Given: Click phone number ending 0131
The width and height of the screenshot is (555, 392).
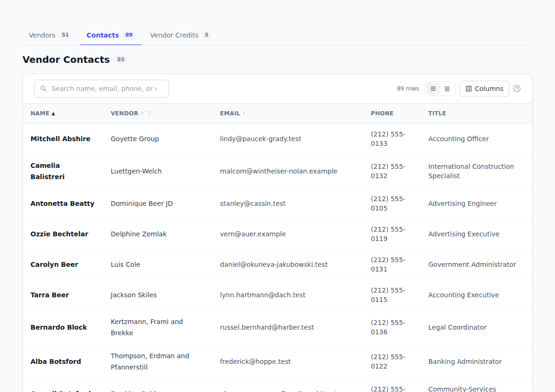Looking at the screenshot, I should tap(388, 264).
